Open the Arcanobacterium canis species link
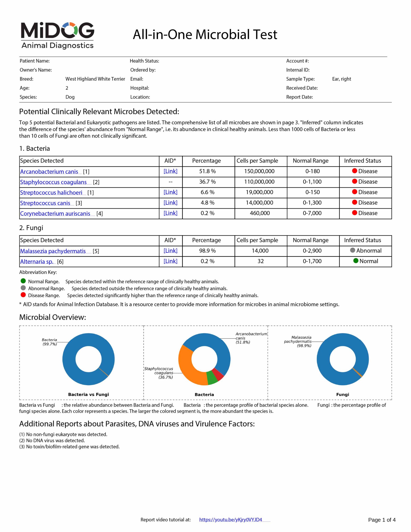This screenshot has width=411, height=532. 49,172
